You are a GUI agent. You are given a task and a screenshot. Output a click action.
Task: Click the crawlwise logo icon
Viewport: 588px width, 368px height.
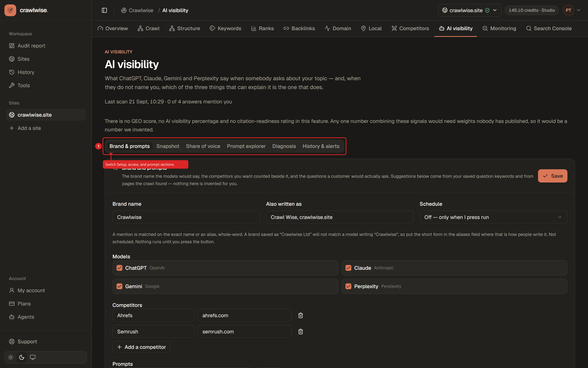10,10
